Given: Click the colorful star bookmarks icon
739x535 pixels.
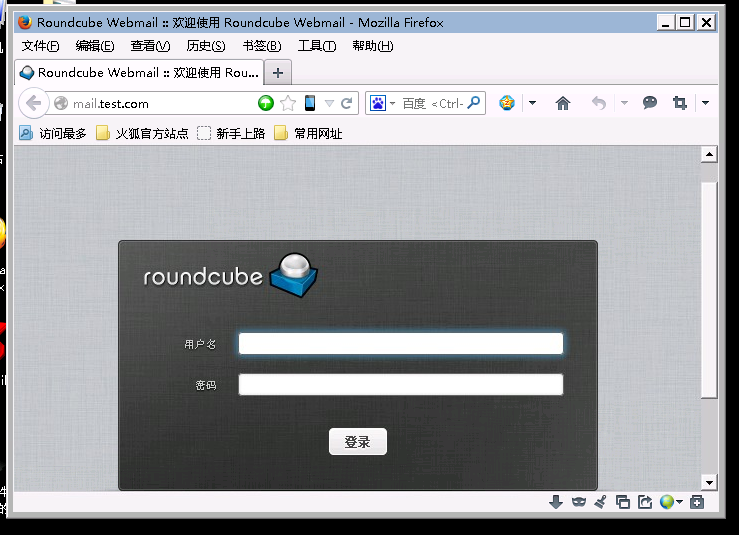Looking at the screenshot, I should point(507,103).
